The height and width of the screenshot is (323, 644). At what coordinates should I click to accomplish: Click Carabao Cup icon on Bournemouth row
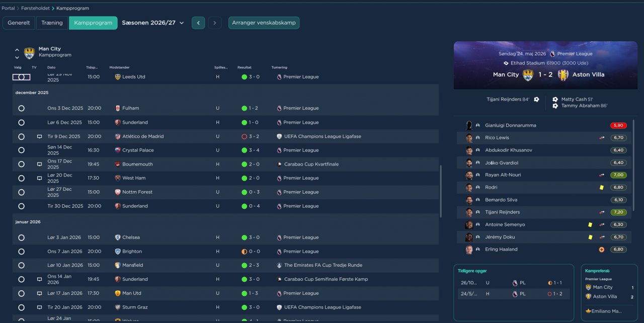(279, 164)
